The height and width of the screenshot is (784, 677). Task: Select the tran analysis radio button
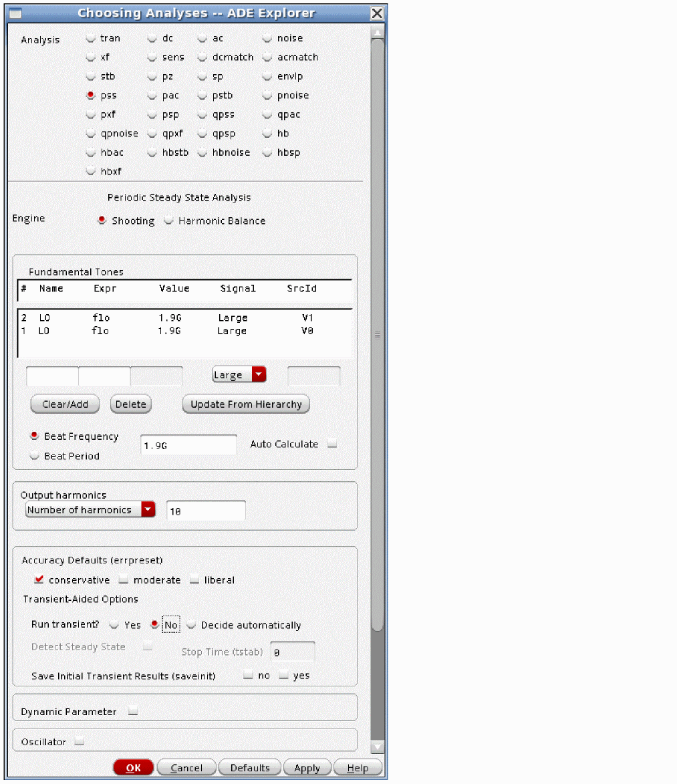point(90,38)
